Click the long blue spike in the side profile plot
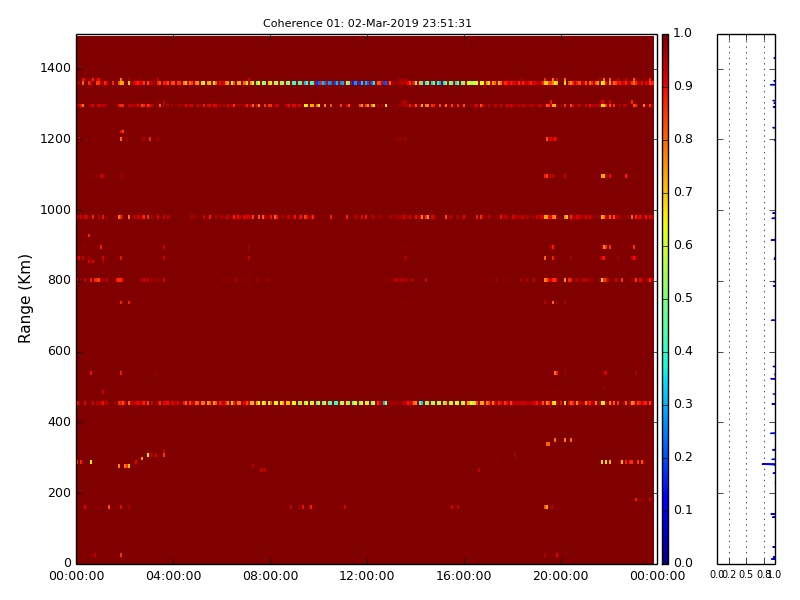The image size is (800, 600). [x=768, y=464]
